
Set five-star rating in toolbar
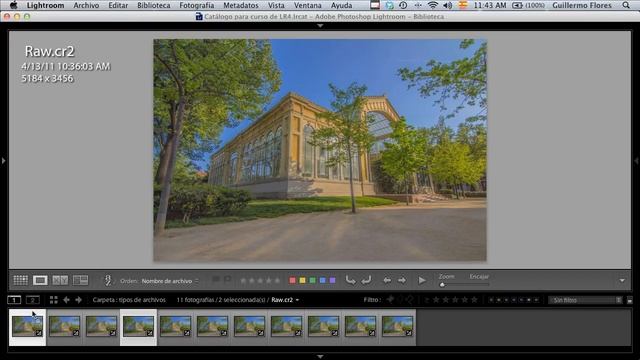277,280
